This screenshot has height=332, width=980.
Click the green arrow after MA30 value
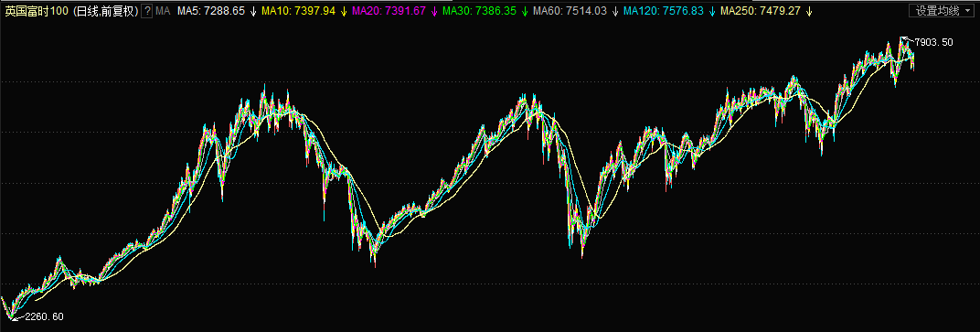tap(525, 11)
